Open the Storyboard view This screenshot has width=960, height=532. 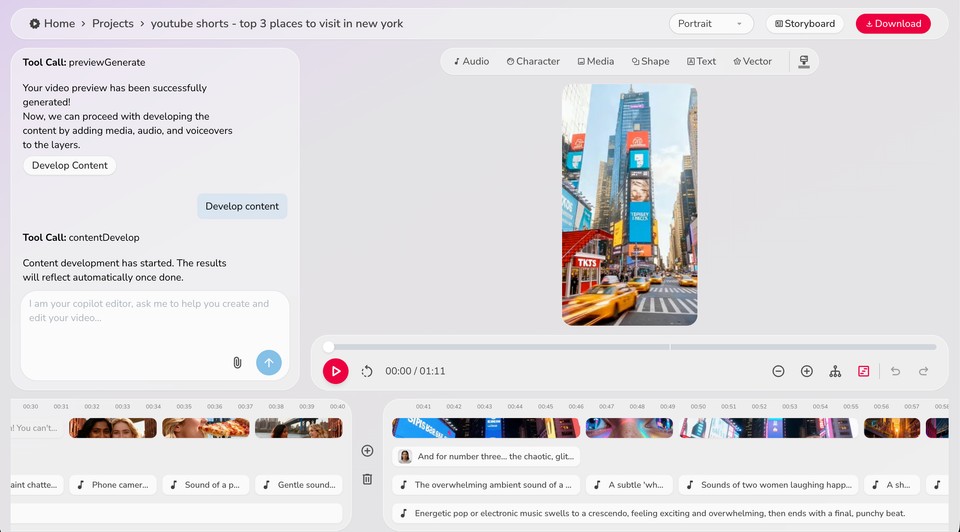click(x=805, y=24)
